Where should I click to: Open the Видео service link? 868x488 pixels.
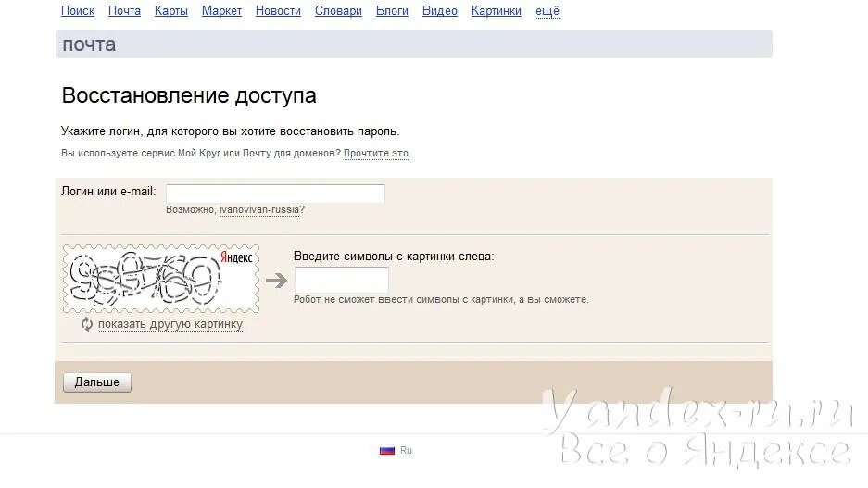point(439,11)
